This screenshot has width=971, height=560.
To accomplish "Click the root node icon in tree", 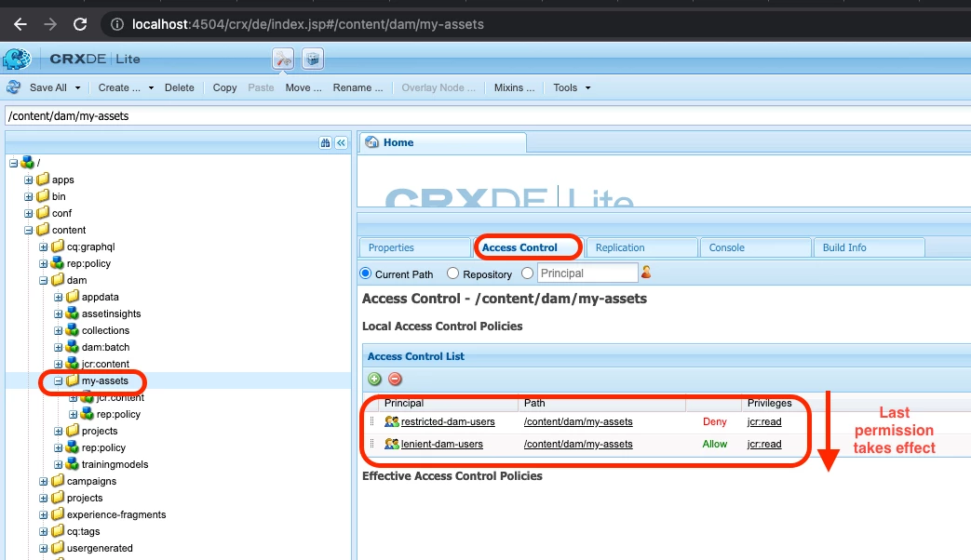I will [27, 163].
